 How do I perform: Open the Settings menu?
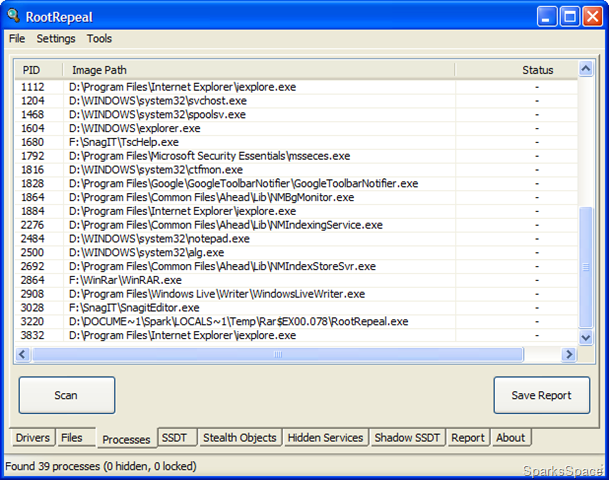pos(56,38)
